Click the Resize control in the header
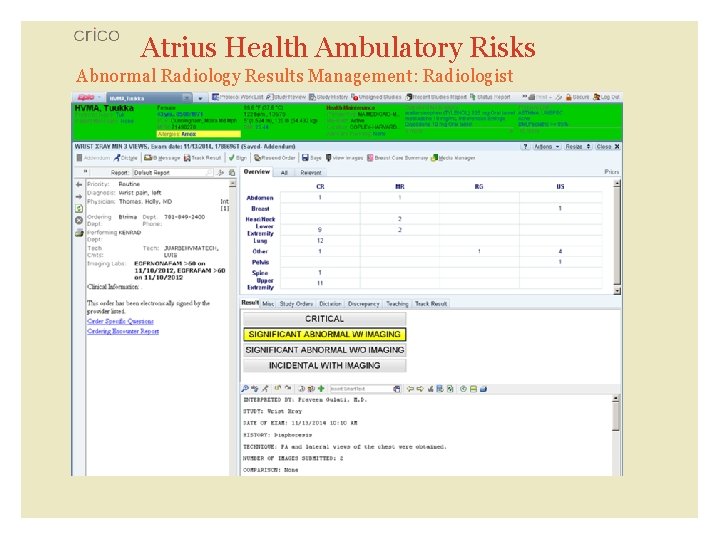Viewport: 720px width, 540px height. (x=577, y=146)
